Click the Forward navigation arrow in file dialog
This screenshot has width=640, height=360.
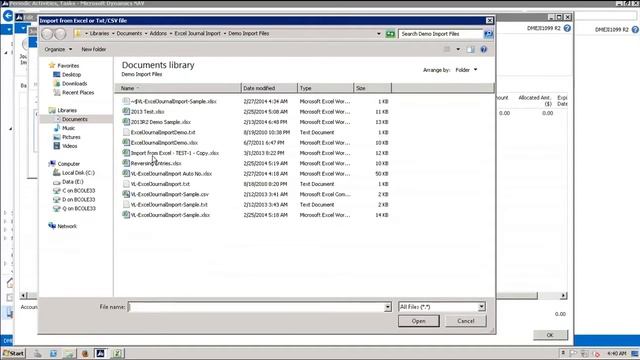click(60, 34)
